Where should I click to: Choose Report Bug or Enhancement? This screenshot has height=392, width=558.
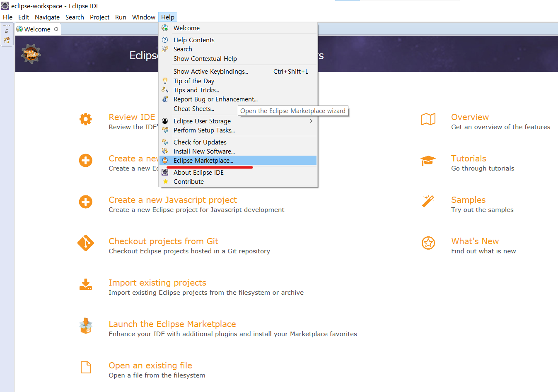pos(238,99)
